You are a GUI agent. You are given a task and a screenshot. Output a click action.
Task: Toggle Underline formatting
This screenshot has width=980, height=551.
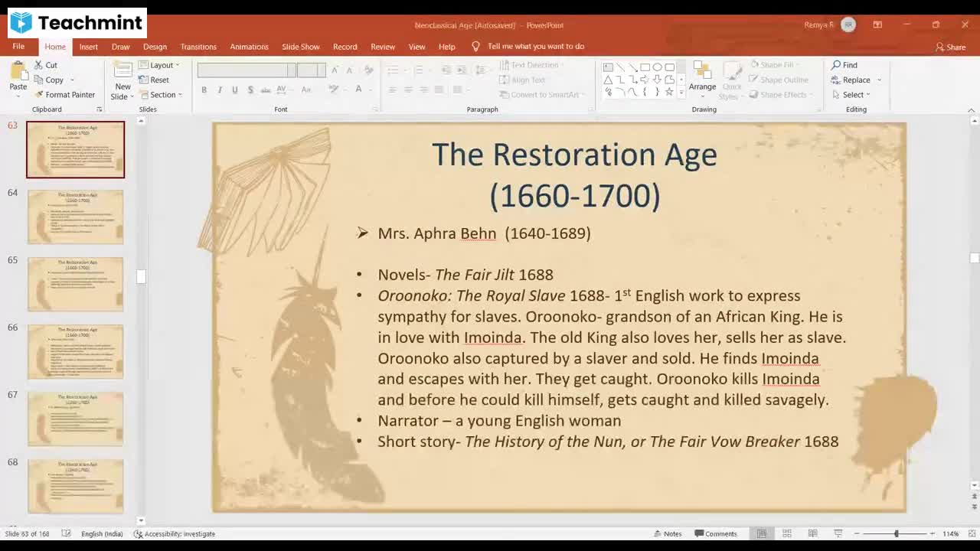point(235,90)
